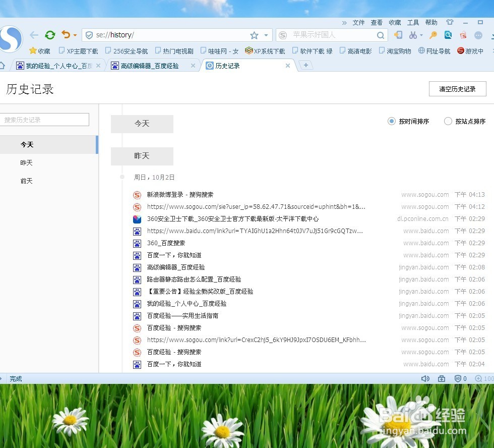The image size is (494, 448).
Task: Click the address bar showing se://history/
Action: coord(178,35)
